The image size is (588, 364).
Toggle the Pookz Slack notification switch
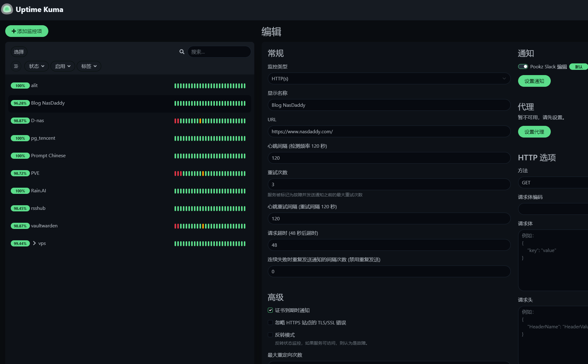(x=523, y=67)
